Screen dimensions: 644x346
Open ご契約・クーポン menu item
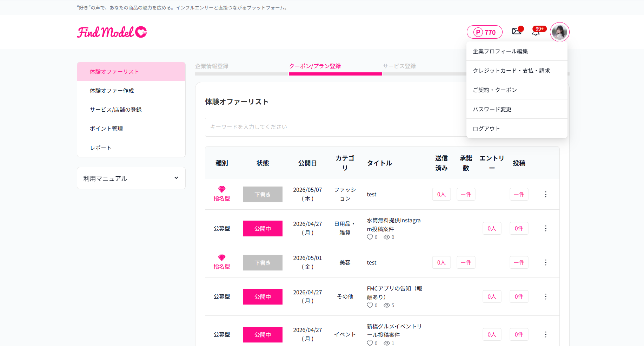click(517, 90)
